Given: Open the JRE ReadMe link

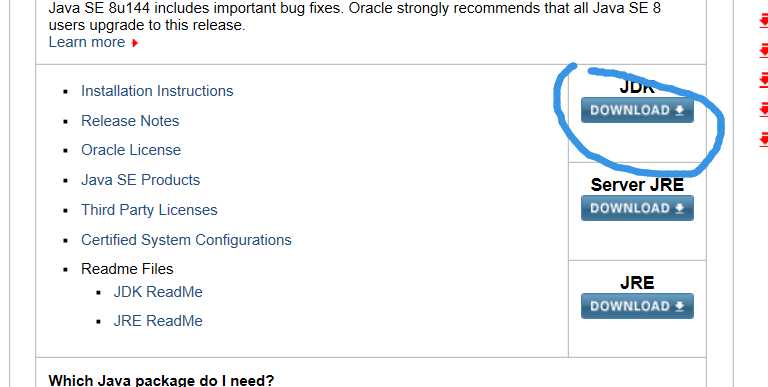Looking at the screenshot, I should (x=158, y=321).
